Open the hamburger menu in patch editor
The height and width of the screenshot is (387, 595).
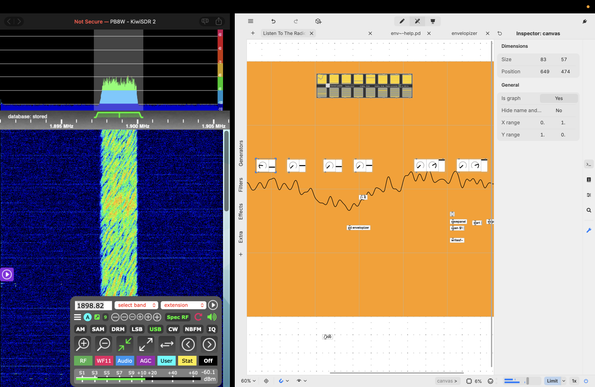[250, 21]
